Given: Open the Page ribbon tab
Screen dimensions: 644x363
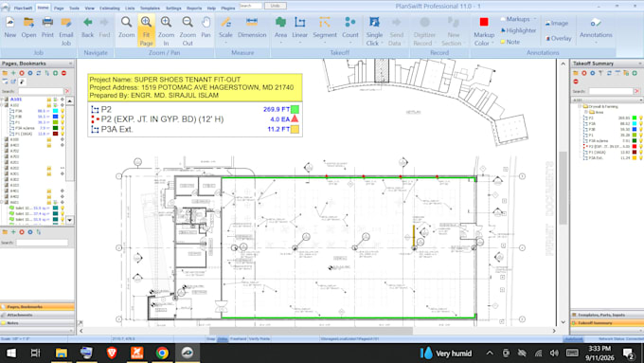Looking at the screenshot, I should pos(59,8).
